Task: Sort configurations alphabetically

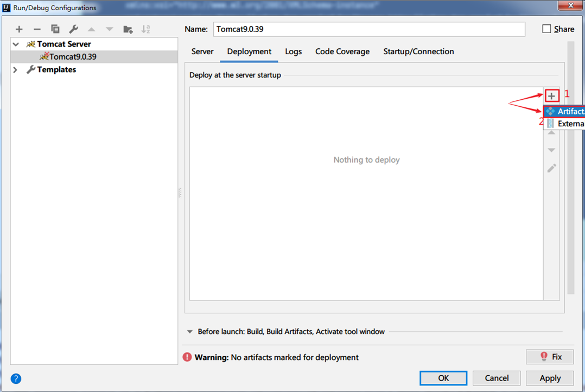Action: point(146,29)
